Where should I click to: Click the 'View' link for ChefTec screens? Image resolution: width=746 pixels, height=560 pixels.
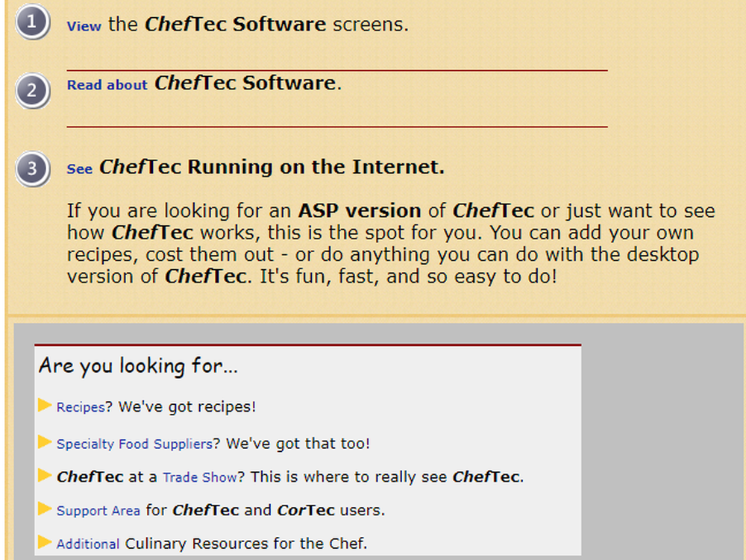coord(84,26)
